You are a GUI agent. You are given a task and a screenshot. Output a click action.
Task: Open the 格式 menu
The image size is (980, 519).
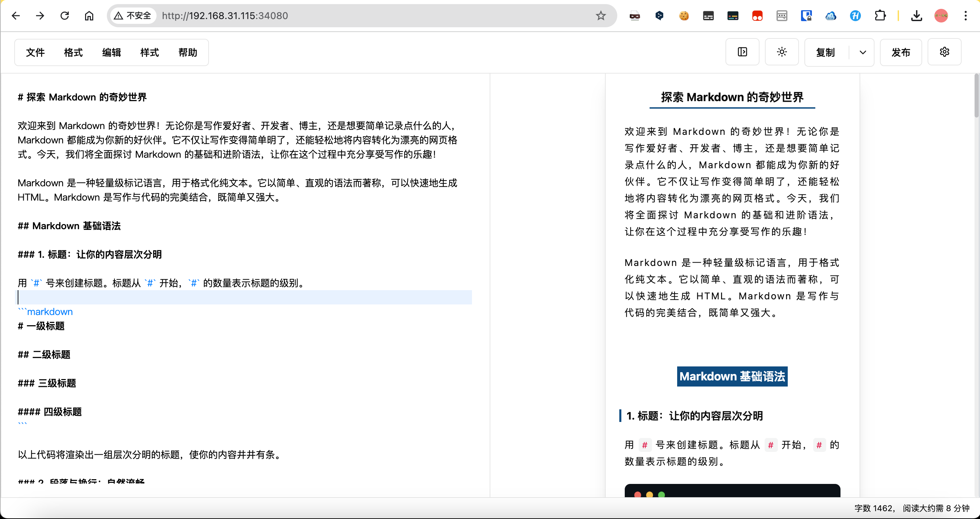[x=73, y=52]
